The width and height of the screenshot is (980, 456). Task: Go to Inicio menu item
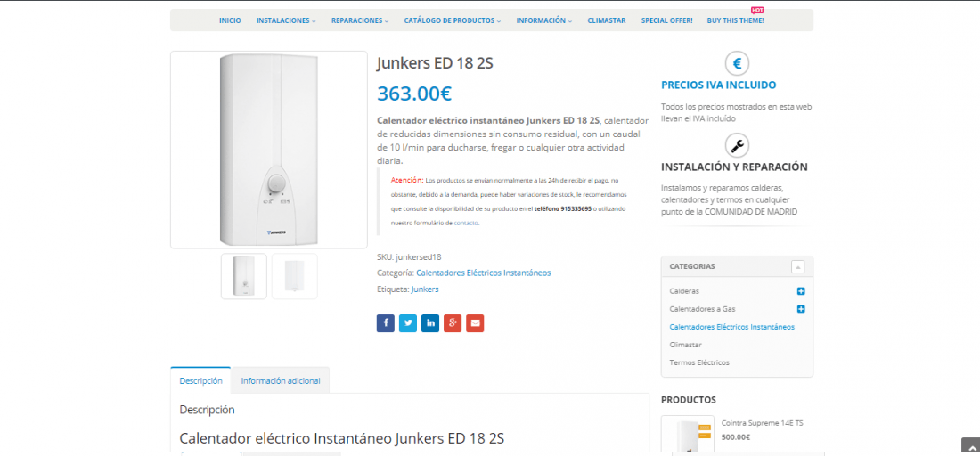[x=230, y=20]
